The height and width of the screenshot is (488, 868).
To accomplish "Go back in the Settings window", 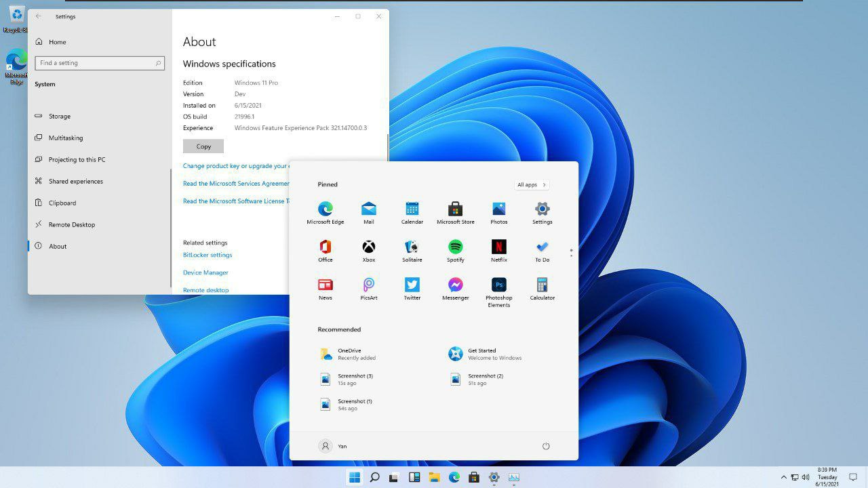I will 39,16.
